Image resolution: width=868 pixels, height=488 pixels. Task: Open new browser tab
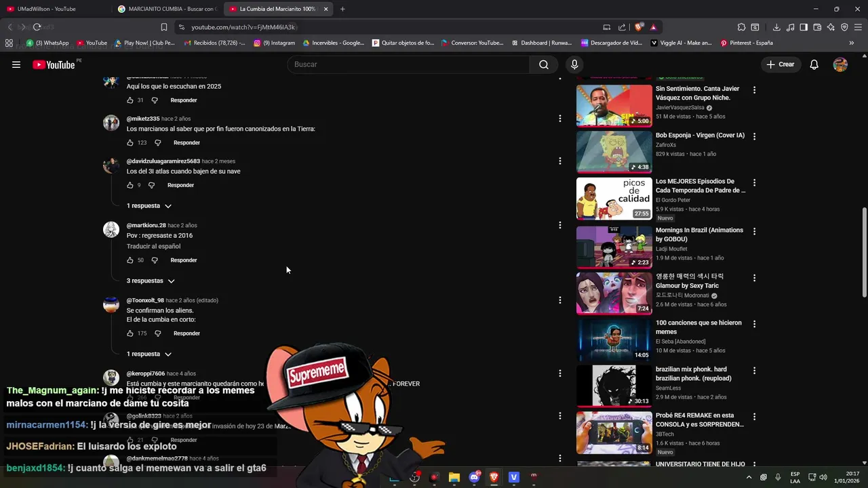342,9
